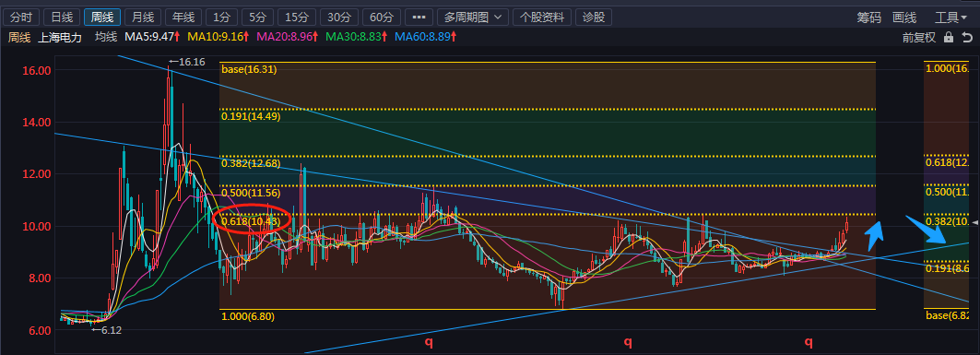The image size is (980, 355).
Task: Click the 0.500(11.56) Fibonacci level label
Action: pos(251,193)
